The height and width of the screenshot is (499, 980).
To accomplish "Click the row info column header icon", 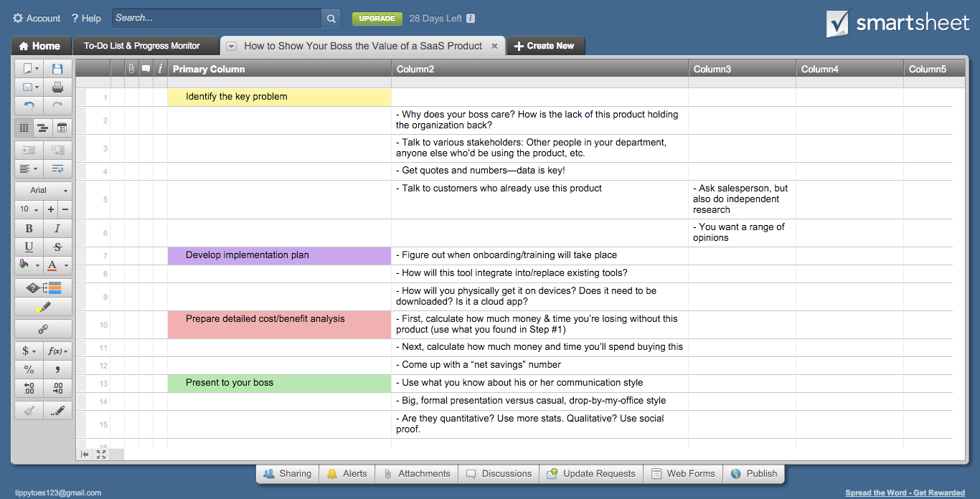I will tap(160, 69).
